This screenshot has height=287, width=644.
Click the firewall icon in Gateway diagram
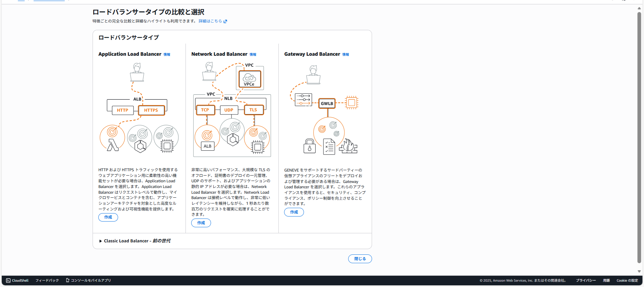(x=348, y=146)
